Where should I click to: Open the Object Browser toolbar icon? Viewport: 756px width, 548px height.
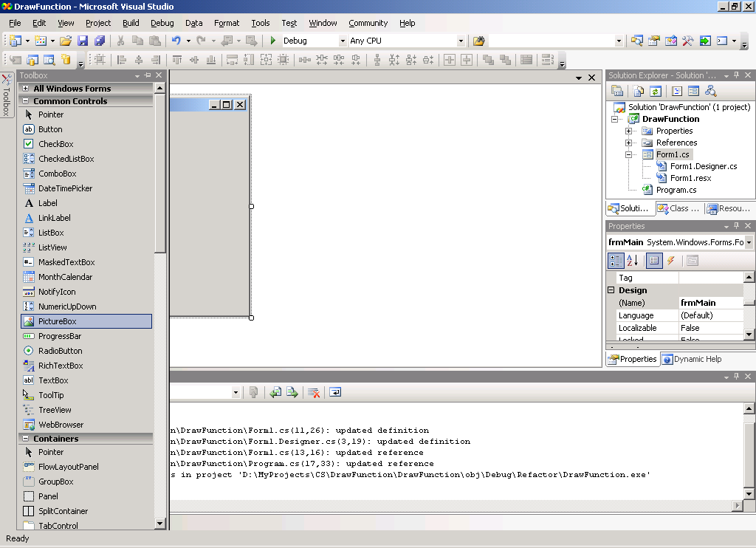pos(670,41)
